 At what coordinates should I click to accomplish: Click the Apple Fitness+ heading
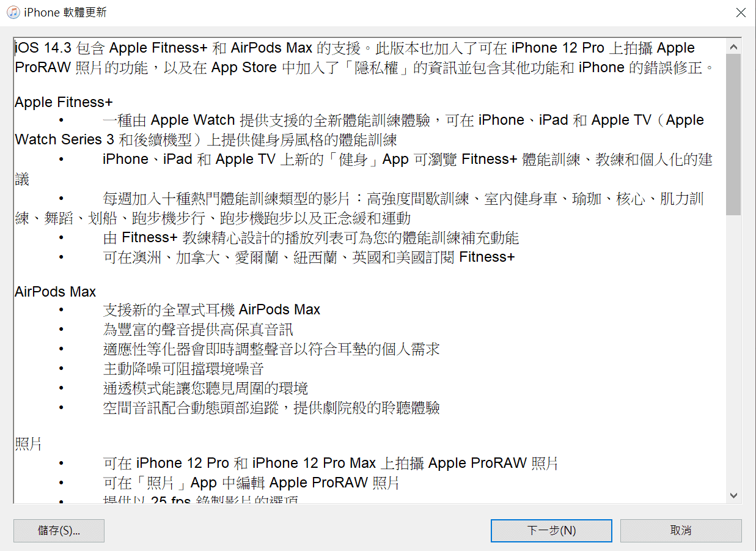click(x=64, y=102)
